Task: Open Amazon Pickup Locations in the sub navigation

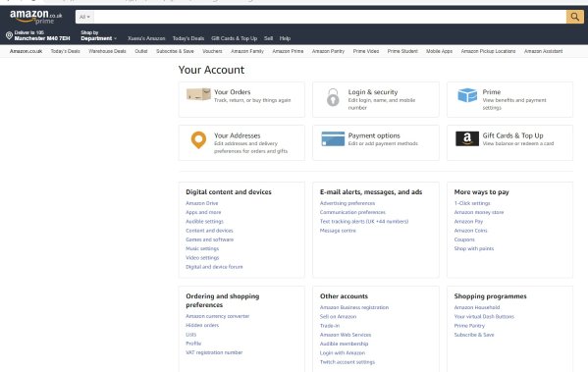Action: coord(488,51)
